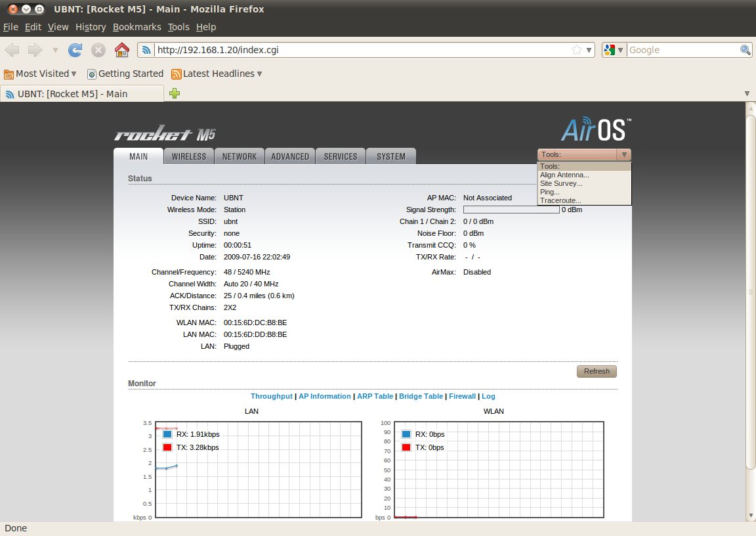
Task: Open the Edit menu
Action: pos(33,27)
